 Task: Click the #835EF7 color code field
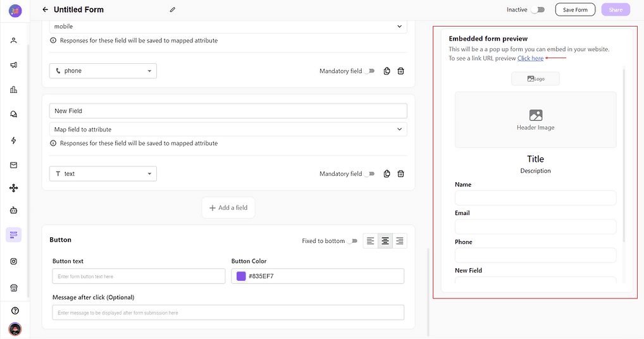tap(318, 276)
